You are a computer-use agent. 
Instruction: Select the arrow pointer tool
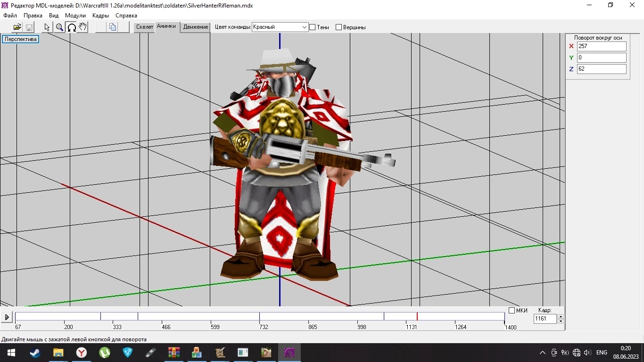tap(47, 27)
